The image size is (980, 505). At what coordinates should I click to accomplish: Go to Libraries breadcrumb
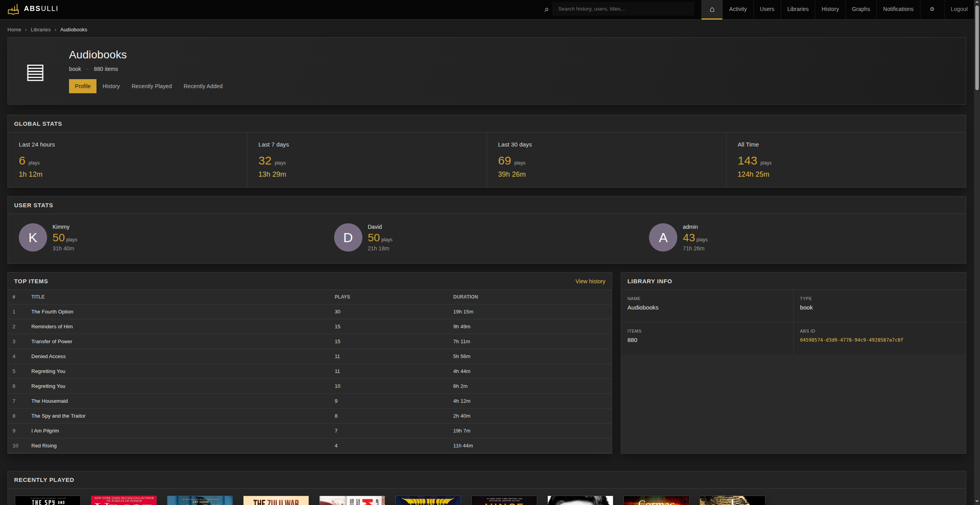coord(41,30)
